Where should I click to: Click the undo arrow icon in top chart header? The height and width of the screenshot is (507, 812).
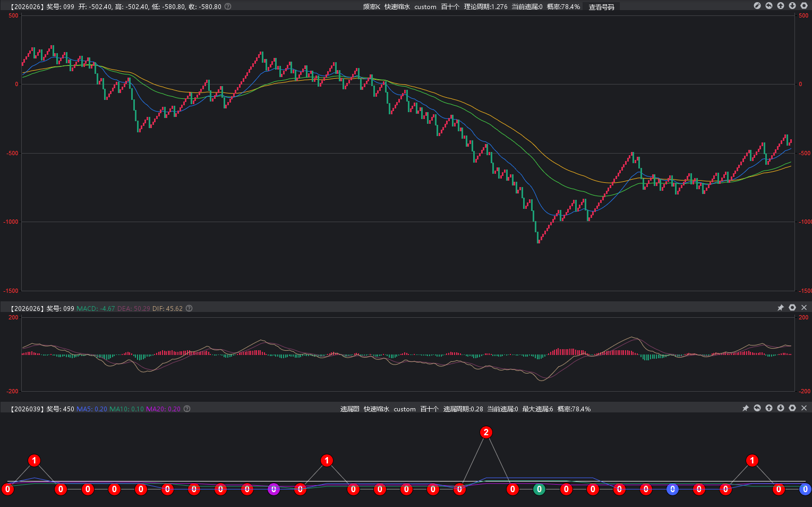[x=769, y=6]
